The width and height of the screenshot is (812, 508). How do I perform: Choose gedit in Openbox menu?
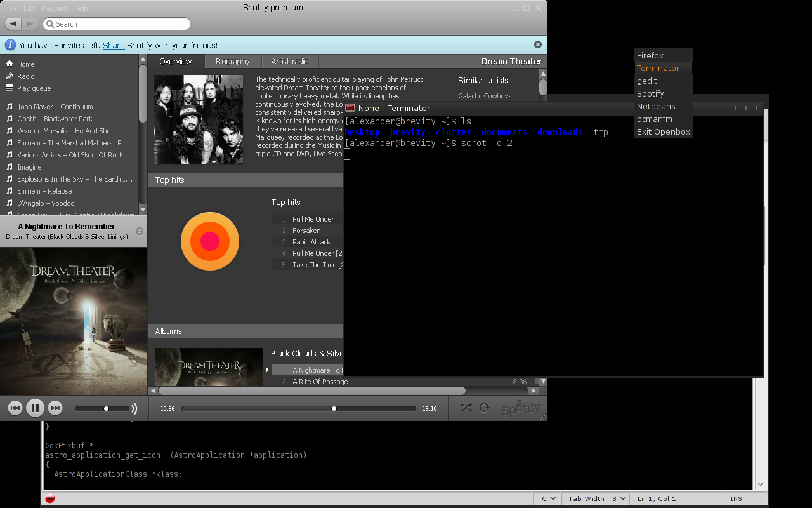pos(663,81)
